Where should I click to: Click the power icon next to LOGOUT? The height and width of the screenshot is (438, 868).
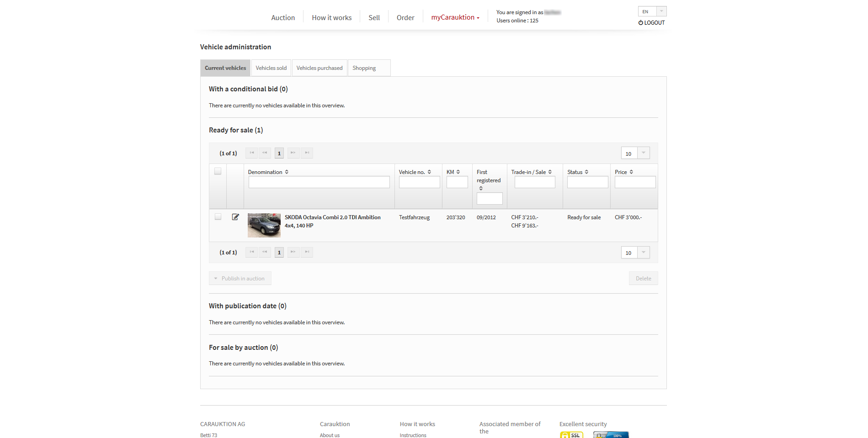pyautogui.click(x=641, y=23)
